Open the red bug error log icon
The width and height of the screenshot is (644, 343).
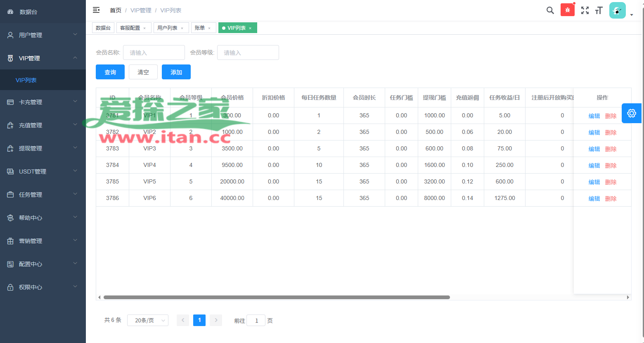pyautogui.click(x=568, y=10)
